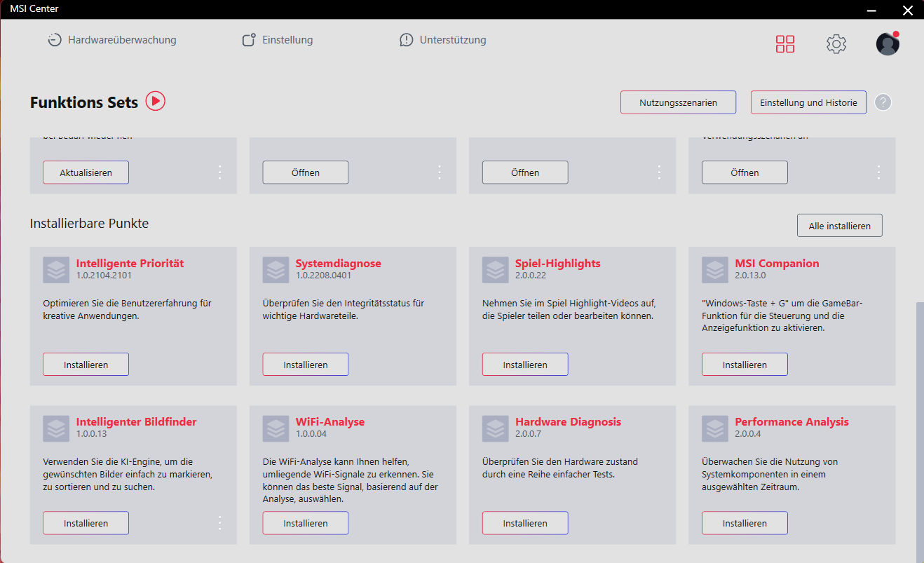Open more options on Intelligenter Bildfinder card
The height and width of the screenshot is (563, 924).
219,523
